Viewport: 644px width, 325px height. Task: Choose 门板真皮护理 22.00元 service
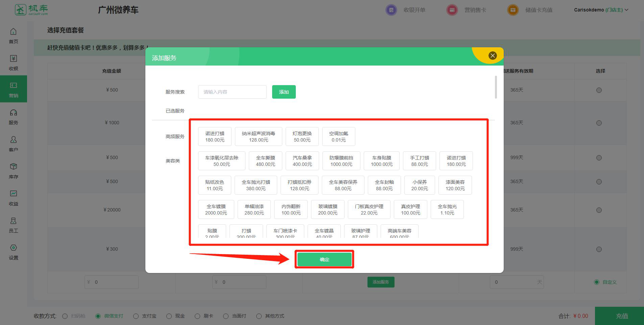pos(369,209)
